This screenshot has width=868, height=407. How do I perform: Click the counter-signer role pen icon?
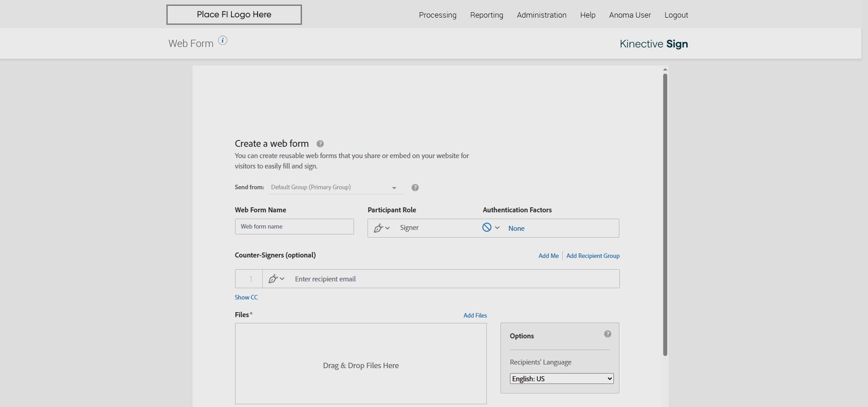click(273, 279)
